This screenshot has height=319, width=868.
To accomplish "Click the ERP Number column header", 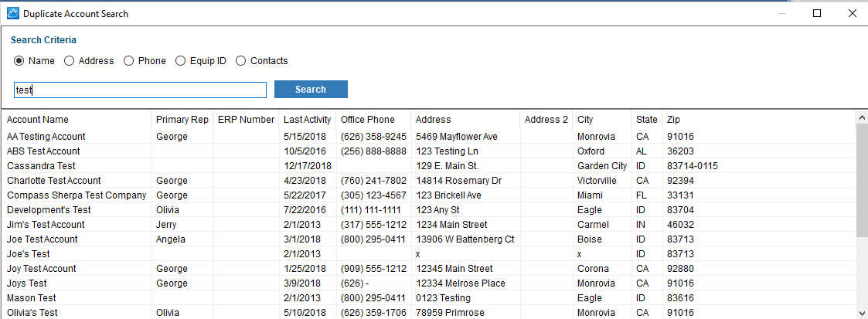I will (x=246, y=120).
